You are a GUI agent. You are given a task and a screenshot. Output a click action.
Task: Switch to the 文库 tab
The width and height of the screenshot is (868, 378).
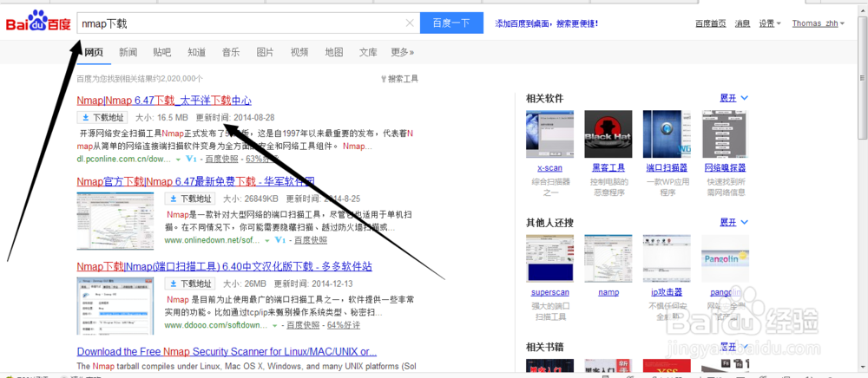coord(368,53)
